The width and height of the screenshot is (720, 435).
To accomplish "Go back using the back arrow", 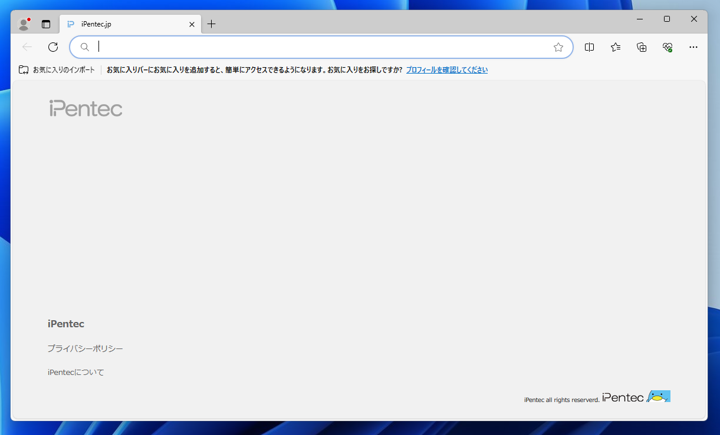I will (27, 47).
